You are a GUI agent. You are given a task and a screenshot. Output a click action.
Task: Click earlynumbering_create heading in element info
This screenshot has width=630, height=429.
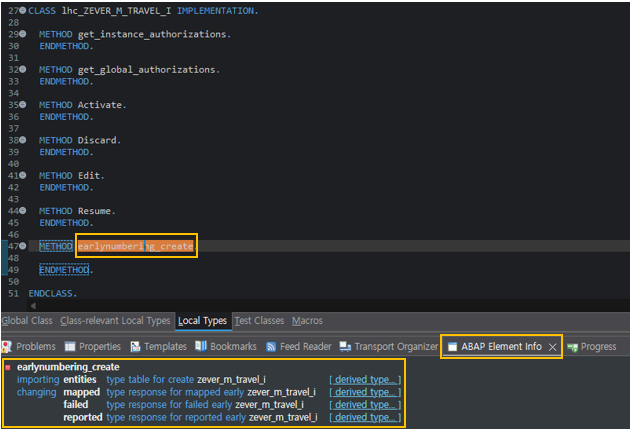tap(68, 367)
